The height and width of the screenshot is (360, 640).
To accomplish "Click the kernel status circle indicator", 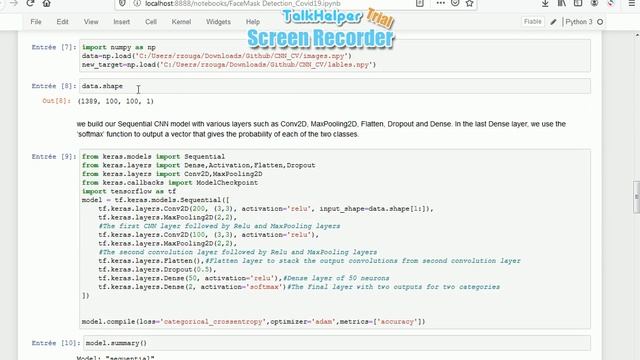I will coord(600,22).
